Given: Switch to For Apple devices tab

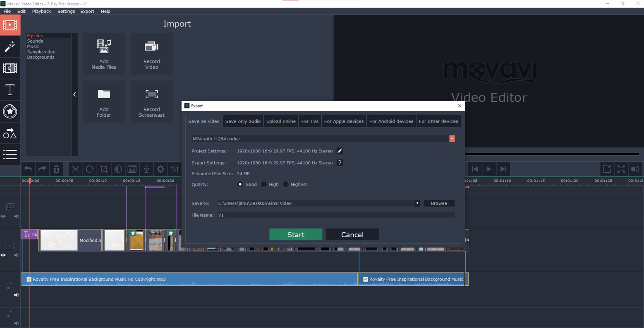Looking at the screenshot, I should pyautogui.click(x=344, y=121).
